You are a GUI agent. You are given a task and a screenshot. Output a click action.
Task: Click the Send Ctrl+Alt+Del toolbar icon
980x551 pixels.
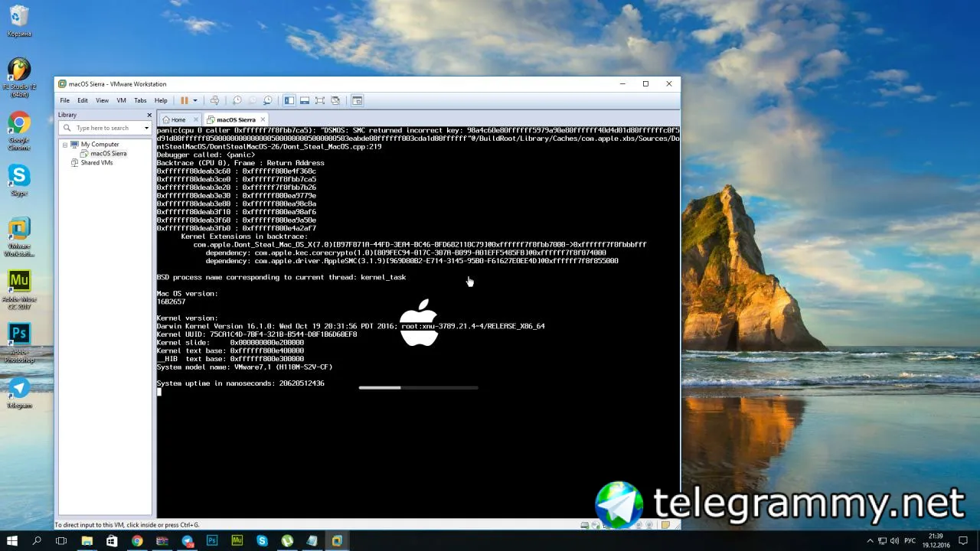(214, 100)
